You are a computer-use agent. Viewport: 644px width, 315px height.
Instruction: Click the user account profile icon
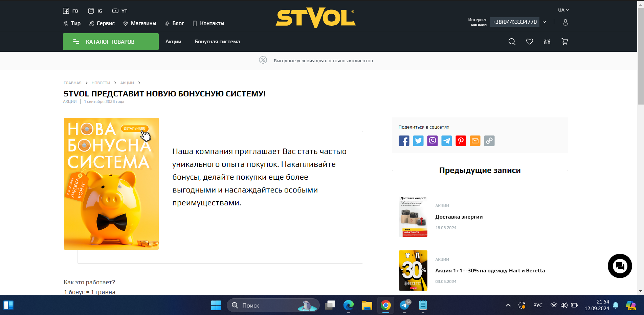(565, 22)
